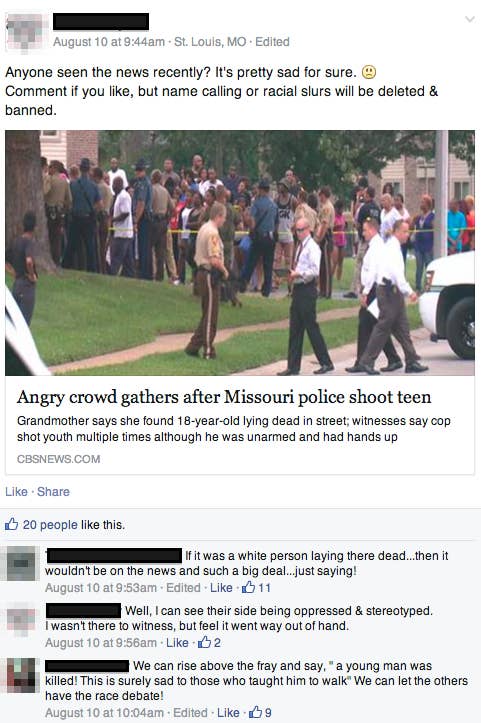Click thumbs-up icon showing 9 likes
This screenshot has width=481, height=723.
coord(255,712)
